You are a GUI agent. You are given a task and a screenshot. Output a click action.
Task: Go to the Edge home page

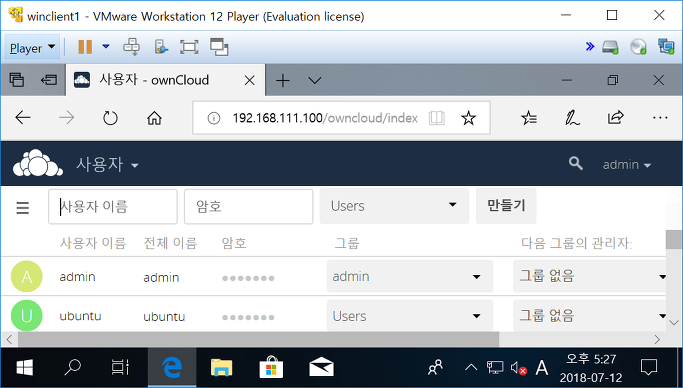154,118
